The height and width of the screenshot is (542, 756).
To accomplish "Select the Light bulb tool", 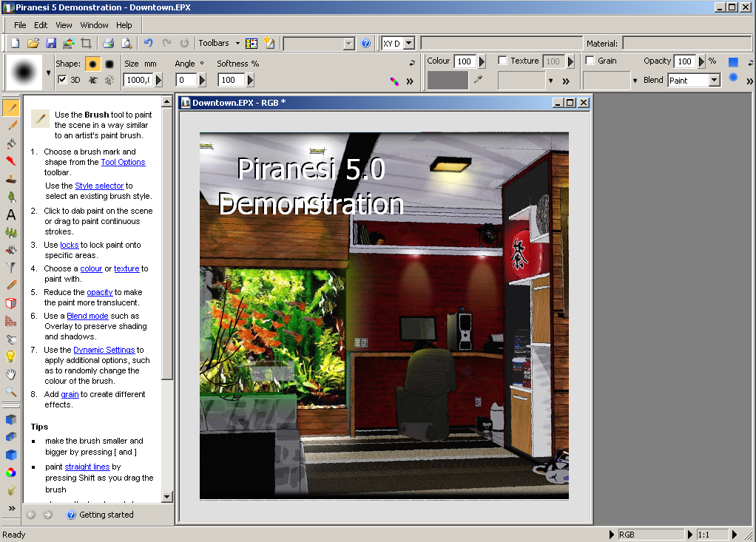I will (x=11, y=356).
